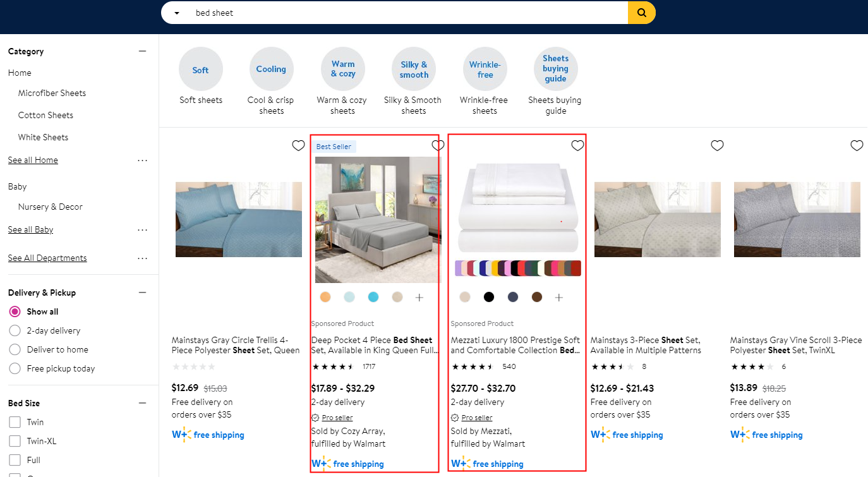Open the Soft sheets category circle
This screenshot has width=868, height=477.
200,68
